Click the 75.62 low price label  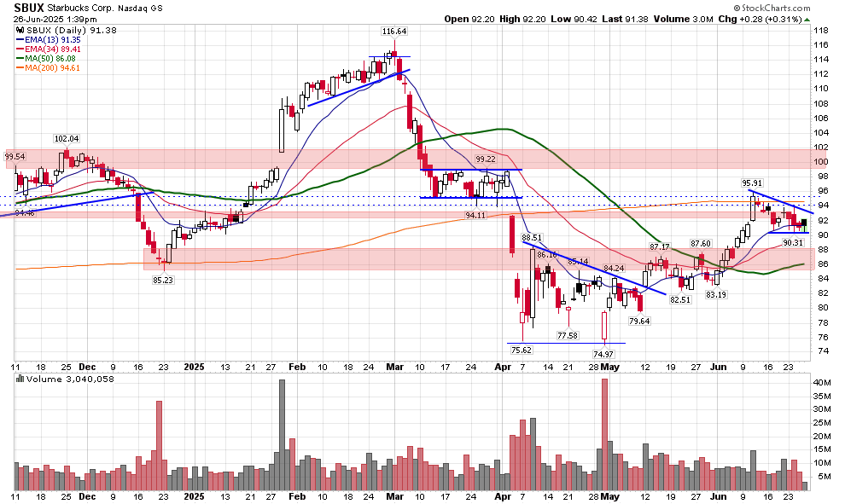tap(522, 350)
